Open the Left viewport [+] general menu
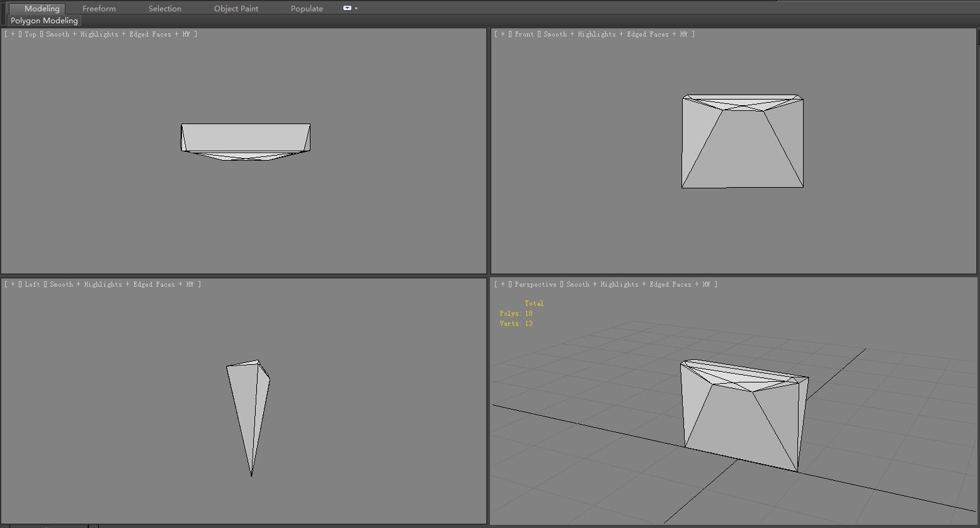 pyautogui.click(x=13, y=284)
